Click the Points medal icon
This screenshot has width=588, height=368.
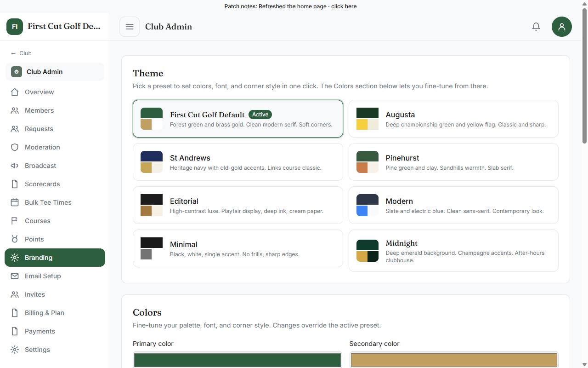15,239
